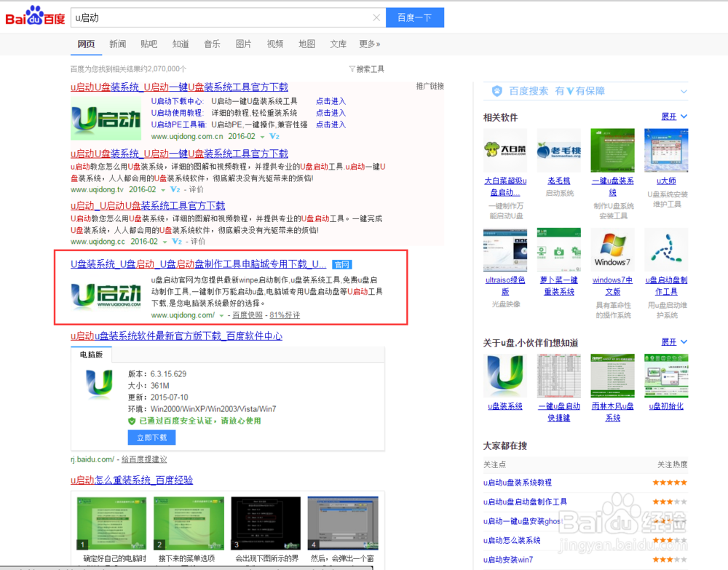
Task: Open 给百度提建议 link
Action: [x=144, y=459]
